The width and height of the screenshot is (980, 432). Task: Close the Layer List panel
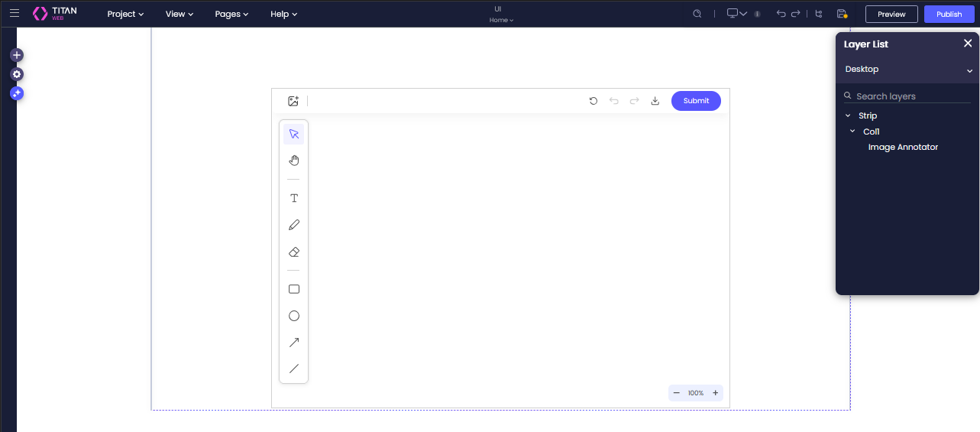coord(968,44)
